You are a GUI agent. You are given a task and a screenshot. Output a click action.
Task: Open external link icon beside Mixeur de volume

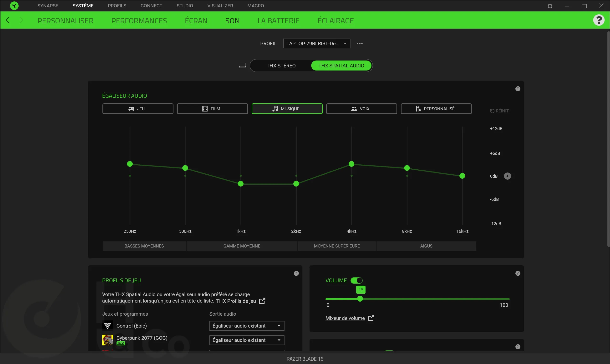tap(371, 318)
